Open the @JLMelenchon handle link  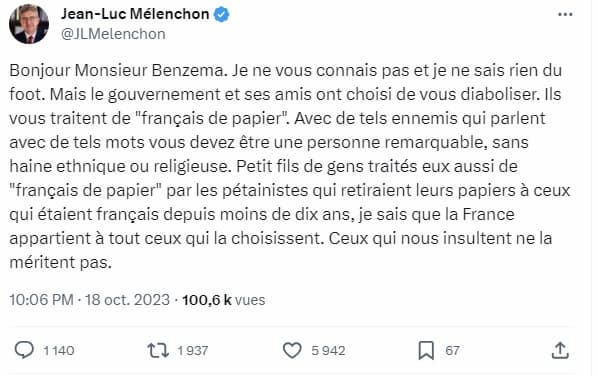tap(113, 34)
